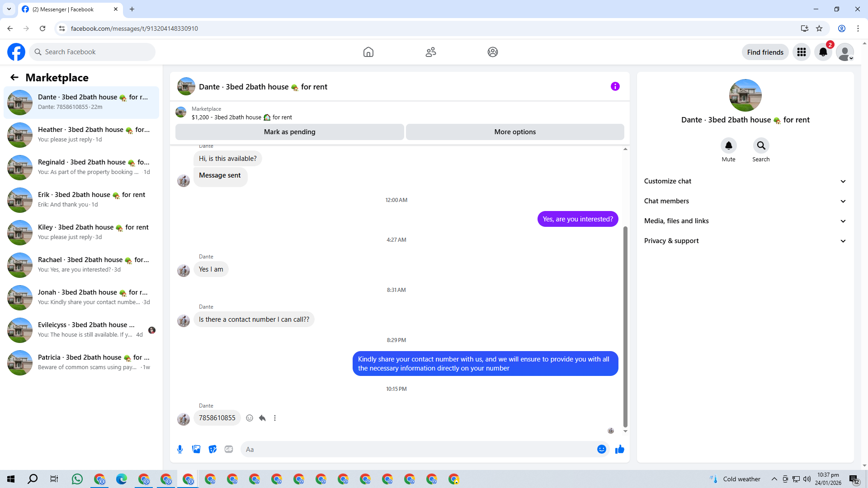Open the attach photo icon
The height and width of the screenshot is (488, 868).
[x=196, y=449]
